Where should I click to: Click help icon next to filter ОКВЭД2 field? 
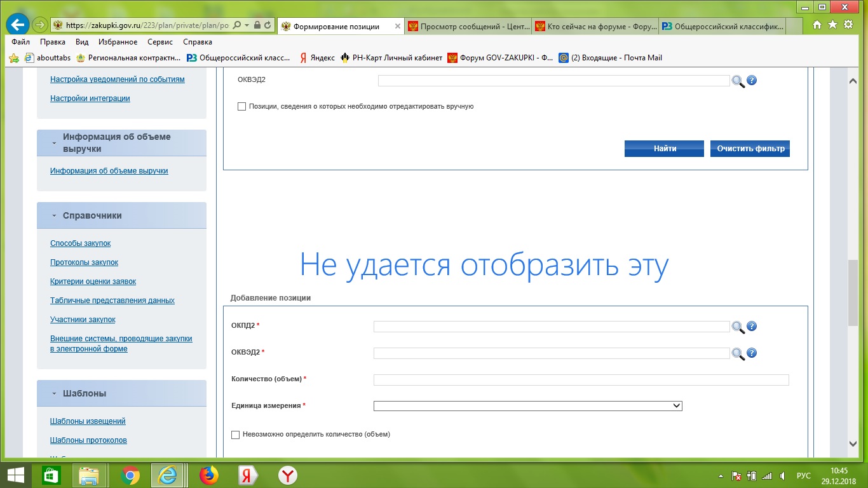(x=752, y=81)
